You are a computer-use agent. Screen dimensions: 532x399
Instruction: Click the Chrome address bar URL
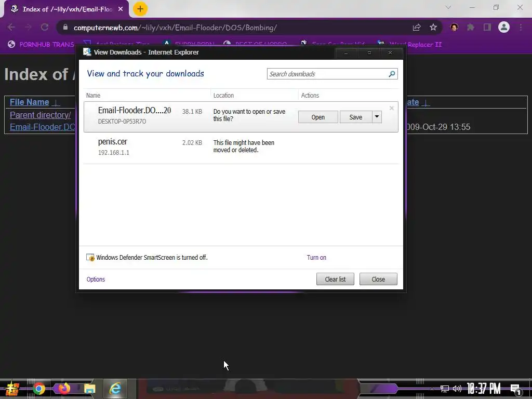coord(175,28)
